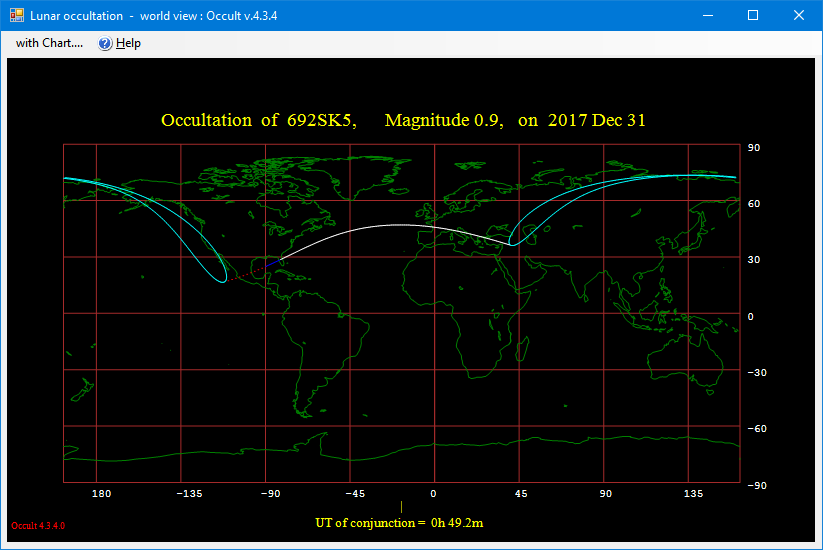This screenshot has width=823, height=550.
Task: Open the 'with Chart....' menu
Action: [x=49, y=43]
